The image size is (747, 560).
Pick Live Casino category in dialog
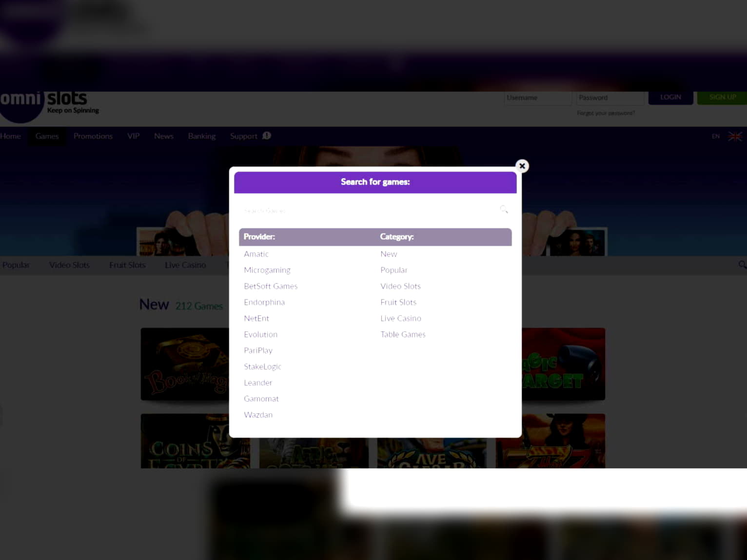(x=401, y=318)
